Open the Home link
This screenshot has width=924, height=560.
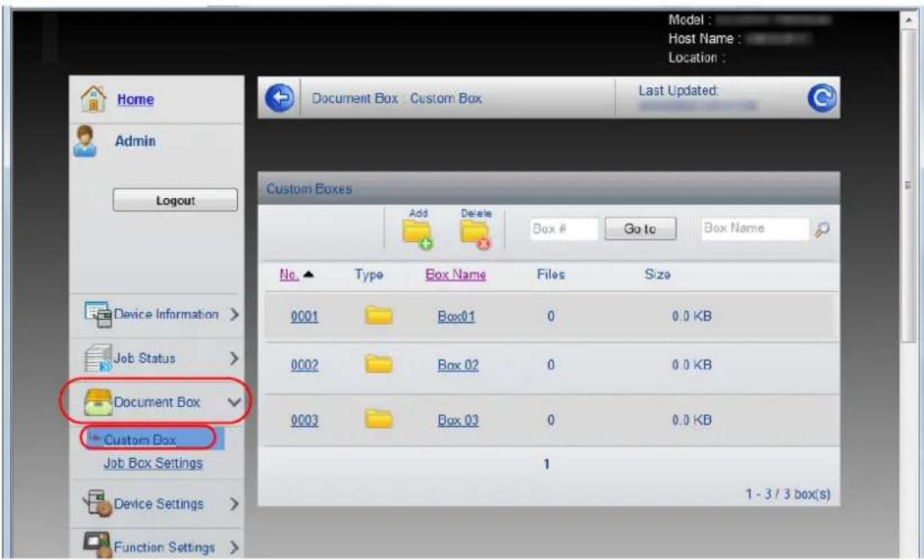(x=135, y=99)
